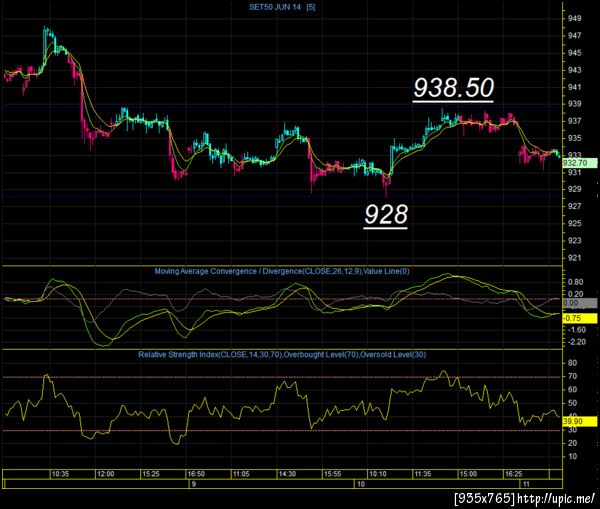The height and width of the screenshot is (509, 600).
Task: Click the 935 price axis label
Action: (574, 138)
